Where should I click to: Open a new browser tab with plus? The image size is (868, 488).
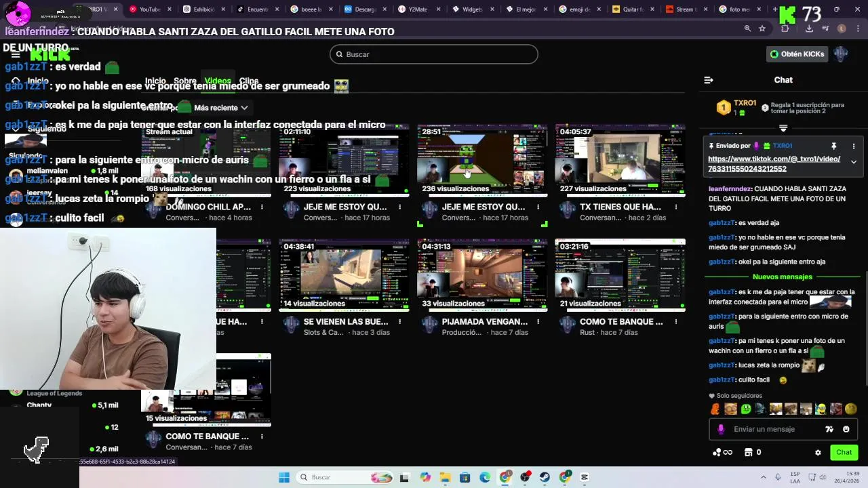[775, 9]
